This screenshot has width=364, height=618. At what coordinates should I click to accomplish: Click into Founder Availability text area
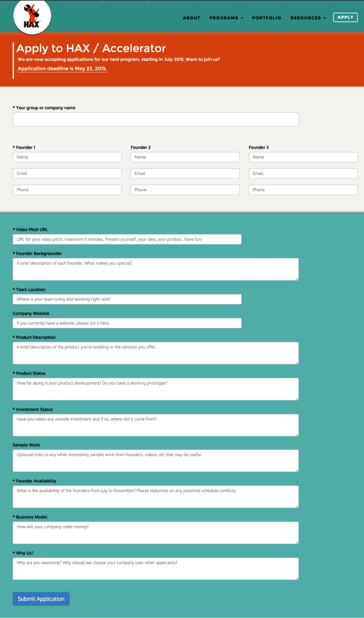coord(156,497)
